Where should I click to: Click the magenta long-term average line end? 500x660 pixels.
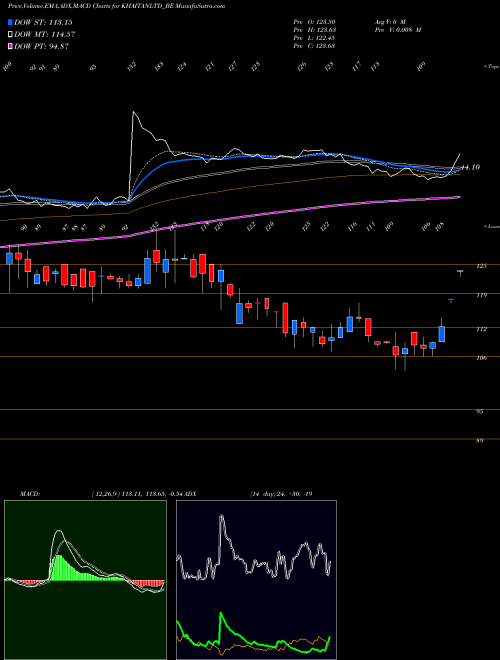coord(458,197)
